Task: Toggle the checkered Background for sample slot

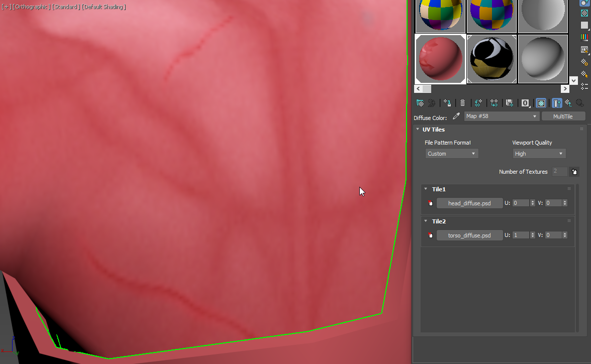Action: click(x=584, y=14)
